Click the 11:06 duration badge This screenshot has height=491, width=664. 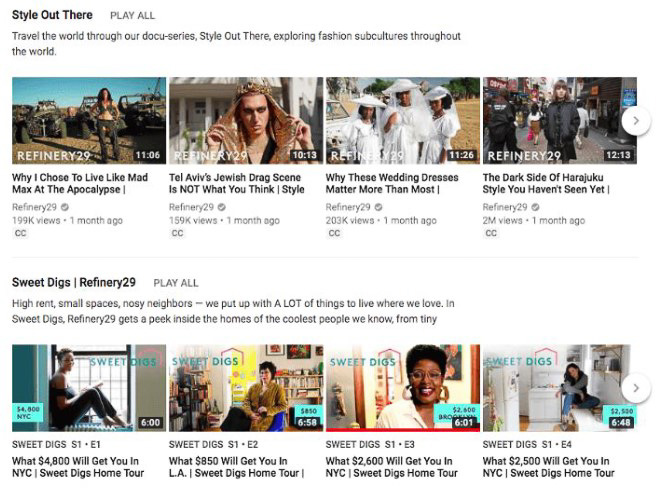click(148, 155)
